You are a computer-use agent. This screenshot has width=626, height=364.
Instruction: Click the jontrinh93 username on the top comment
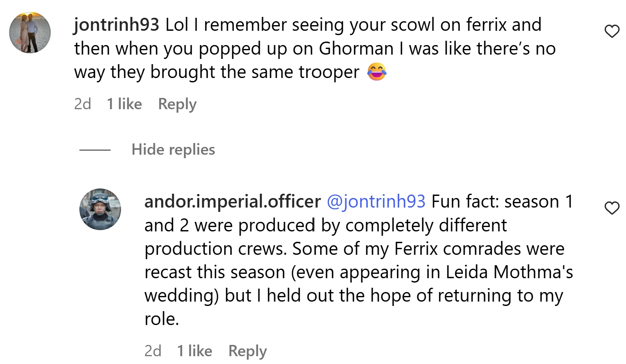(x=117, y=25)
